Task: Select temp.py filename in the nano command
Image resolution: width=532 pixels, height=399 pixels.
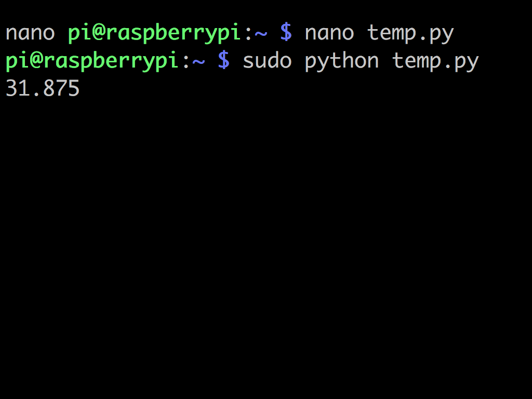Action: click(x=410, y=33)
